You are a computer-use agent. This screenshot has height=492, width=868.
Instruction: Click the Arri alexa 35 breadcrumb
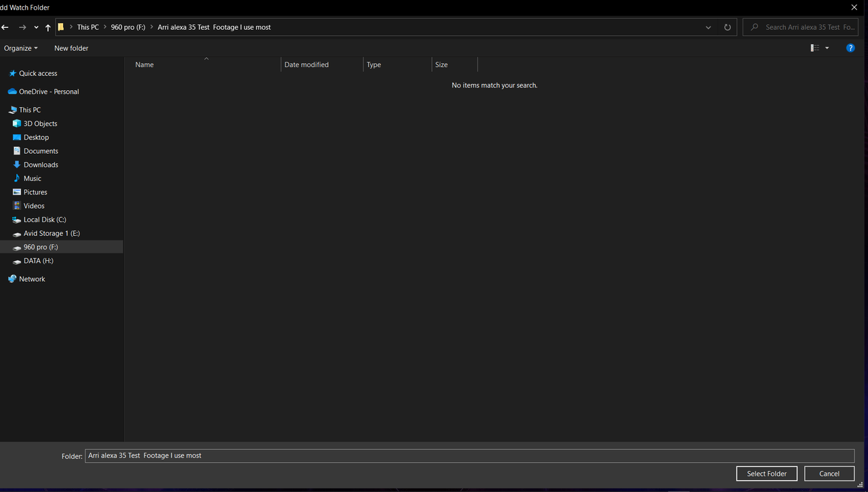pyautogui.click(x=214, y=27)
